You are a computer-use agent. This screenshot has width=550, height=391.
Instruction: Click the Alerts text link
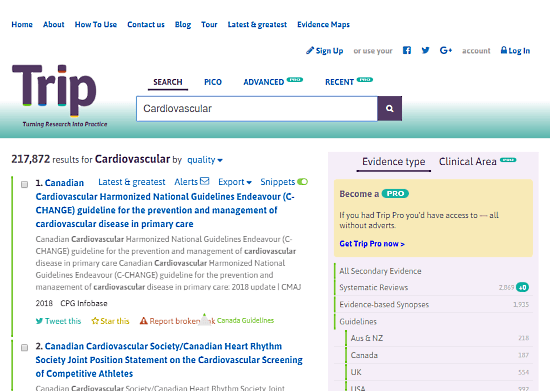tap(186, 182)
